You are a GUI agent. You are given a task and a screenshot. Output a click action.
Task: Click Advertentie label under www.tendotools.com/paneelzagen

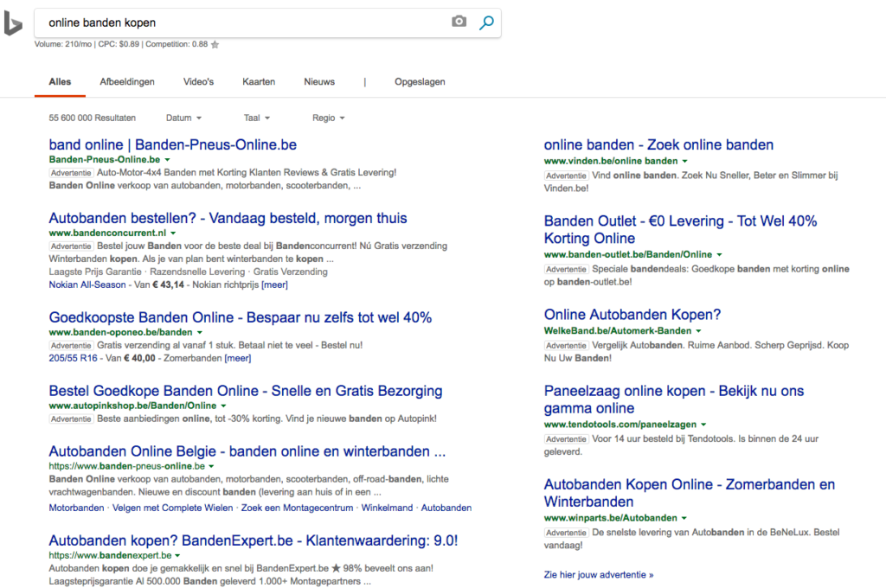[566, 439]
